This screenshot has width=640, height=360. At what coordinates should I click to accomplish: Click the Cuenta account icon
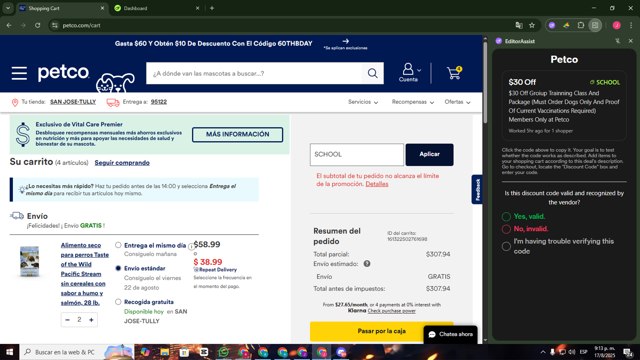409,73
